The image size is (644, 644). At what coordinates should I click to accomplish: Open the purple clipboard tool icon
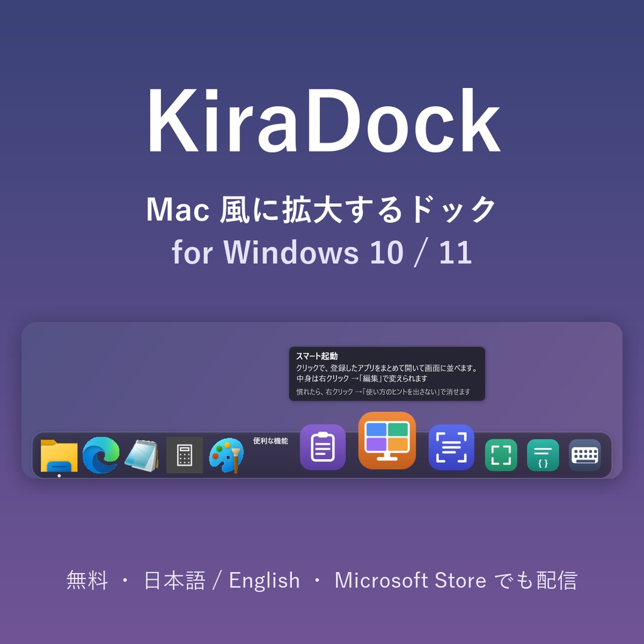point(323,447)
